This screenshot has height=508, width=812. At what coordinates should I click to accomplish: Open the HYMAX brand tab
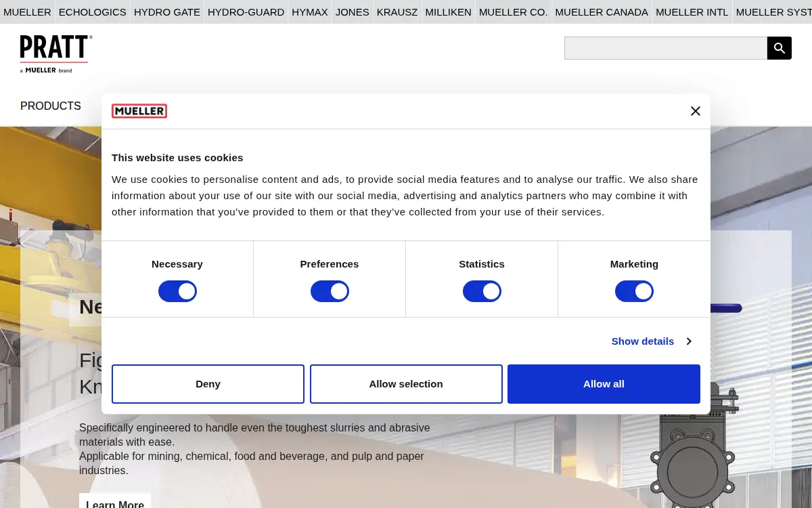pyautogui.click(x=310, y=12)
